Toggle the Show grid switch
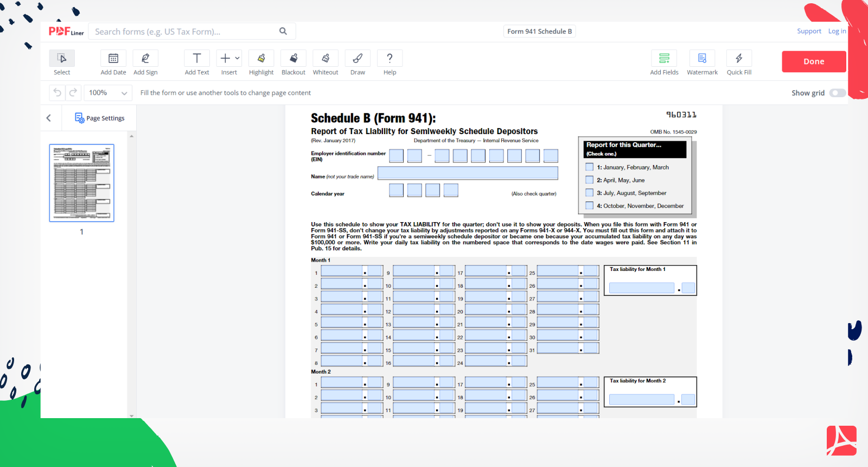This screenshot has width=868, height=467. pyautogui.click(x=837, y=93)
